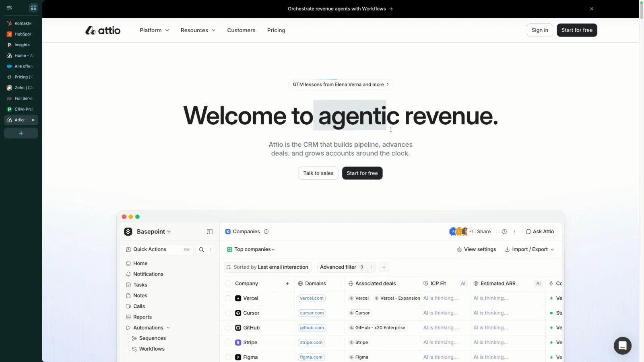The image size is (644, 362).
Task: Dismiss the Workflows announcement banner
Action: click(592, 9)
